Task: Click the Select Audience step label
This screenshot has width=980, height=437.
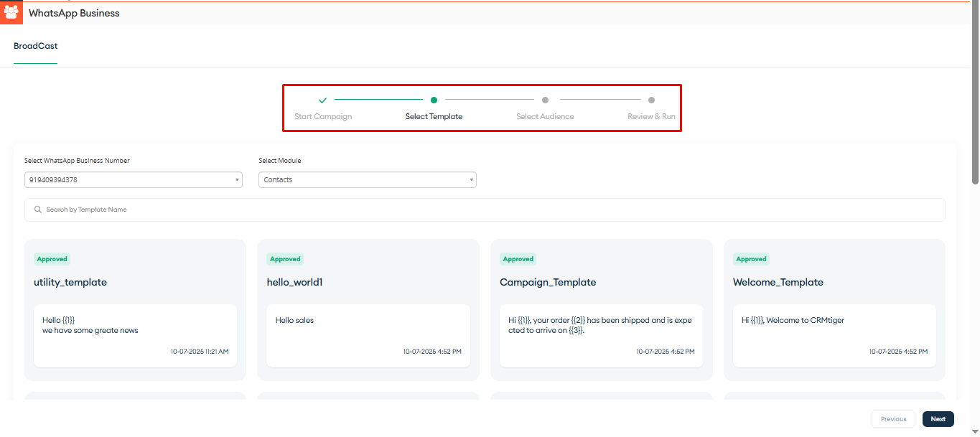Action: (545, 116)
